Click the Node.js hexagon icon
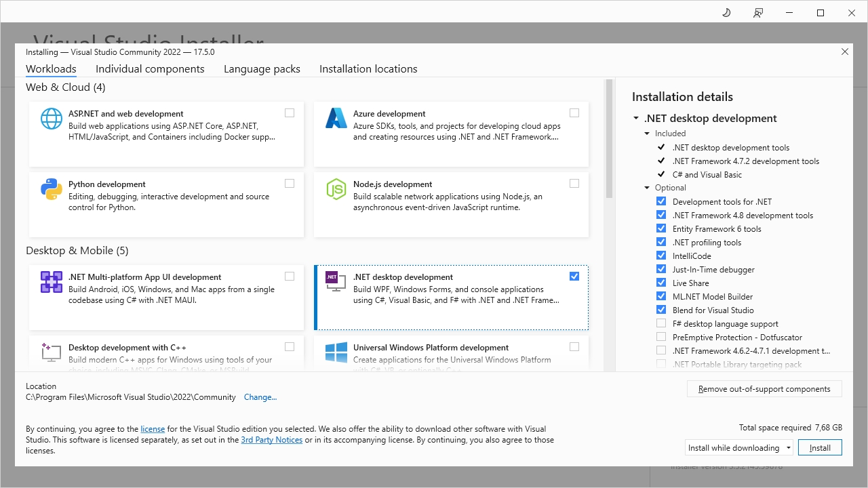 (x=336, y=189)
